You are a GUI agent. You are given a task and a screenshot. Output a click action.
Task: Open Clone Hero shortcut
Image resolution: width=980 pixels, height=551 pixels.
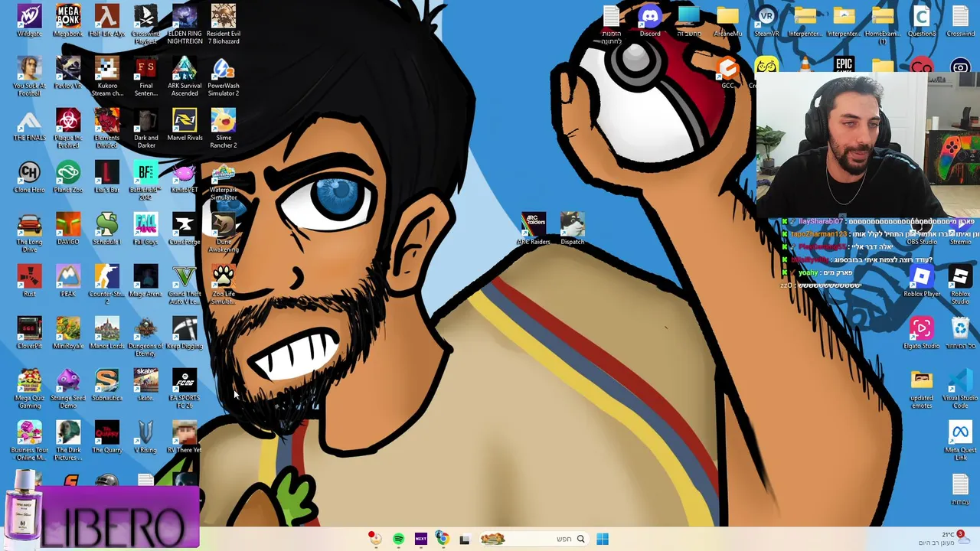pyautogui.click(x=29, y=177)
